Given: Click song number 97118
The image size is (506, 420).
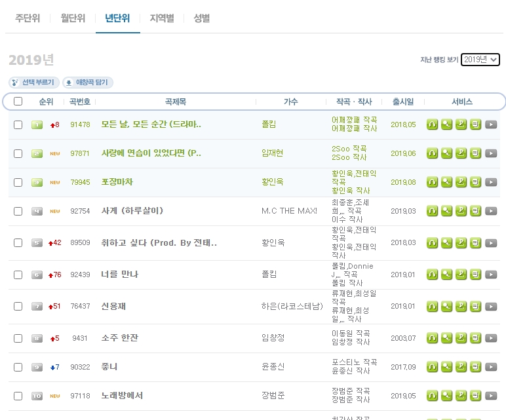Looking at the screenshot, I should pos(80,396).
